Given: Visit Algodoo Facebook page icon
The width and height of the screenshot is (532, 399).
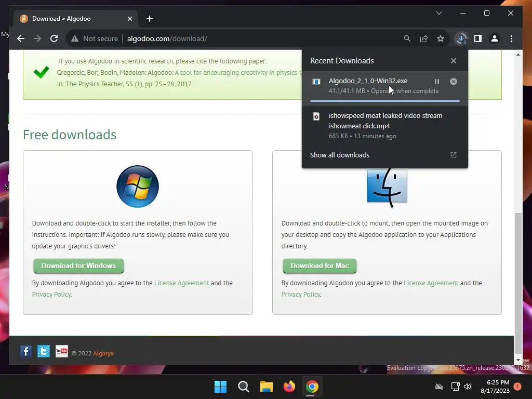Looking at the screenshot, I should pyautogui.click(x=26, y=351).
